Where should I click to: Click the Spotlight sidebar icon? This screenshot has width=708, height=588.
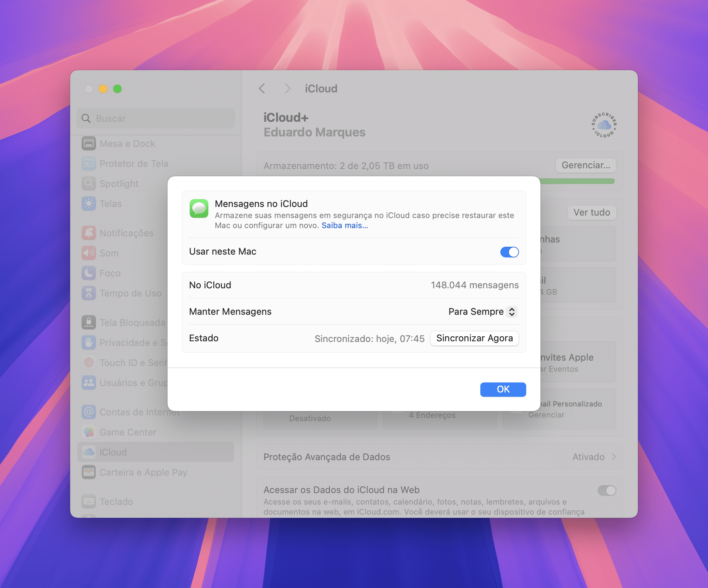tap(89, 184)
